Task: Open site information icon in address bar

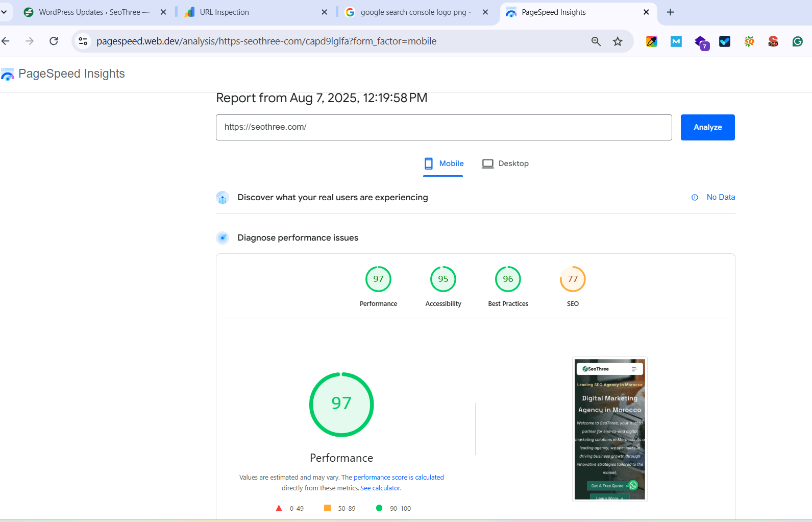Action: click(x=83, y=41)
